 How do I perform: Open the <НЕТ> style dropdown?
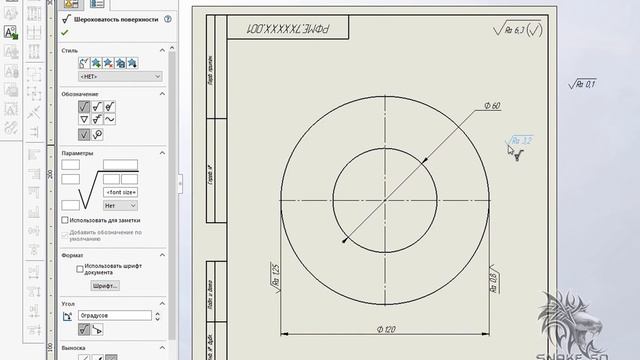coord(120,76)
